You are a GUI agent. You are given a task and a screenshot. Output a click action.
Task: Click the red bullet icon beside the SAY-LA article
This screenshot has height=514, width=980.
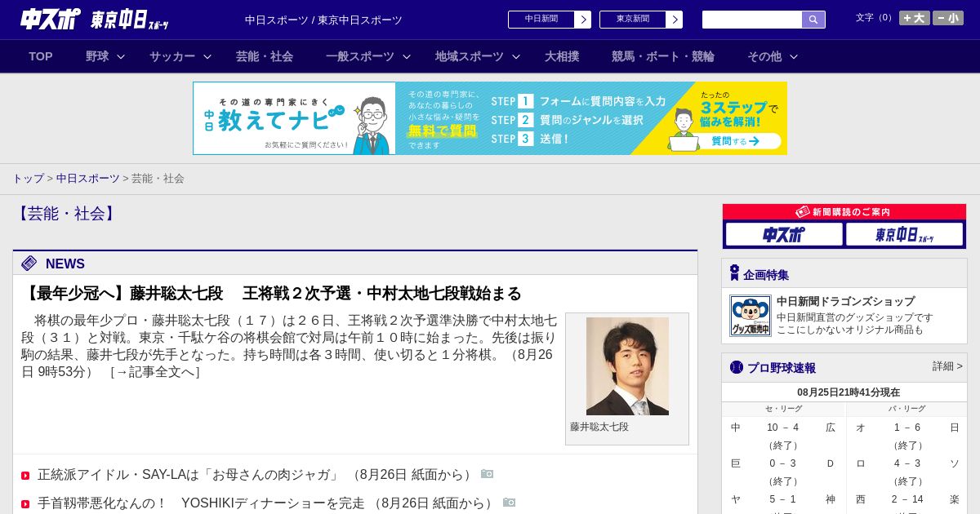point(25,476)
